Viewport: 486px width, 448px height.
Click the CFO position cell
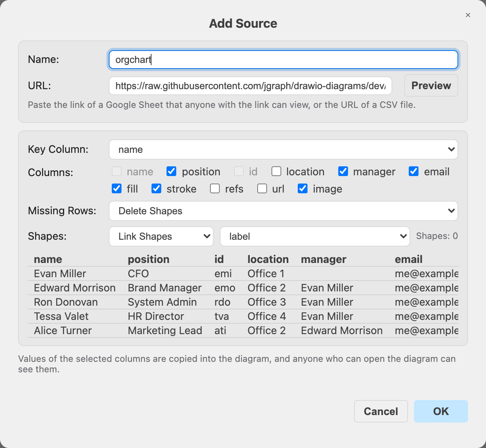tap(138, 274)
